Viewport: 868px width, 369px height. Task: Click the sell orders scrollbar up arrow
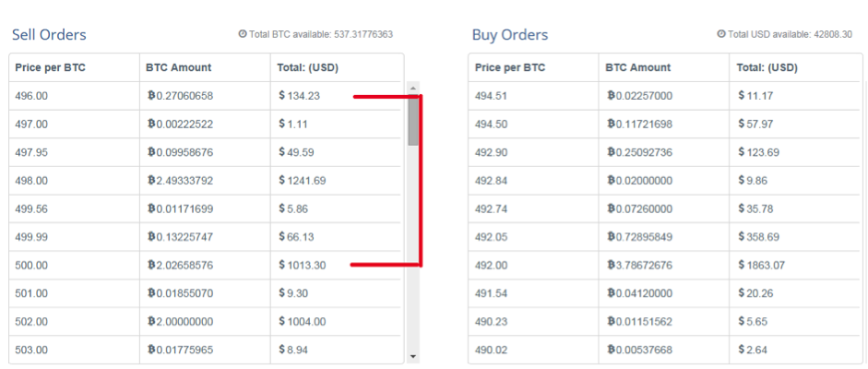(x=413, y=88)
